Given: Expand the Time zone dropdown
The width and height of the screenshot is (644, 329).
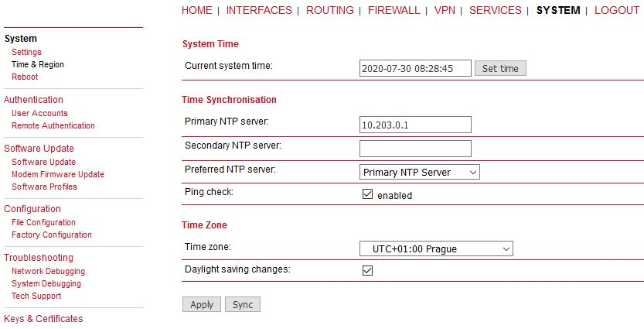Looking at the screenshot, I should coord(436,248).
